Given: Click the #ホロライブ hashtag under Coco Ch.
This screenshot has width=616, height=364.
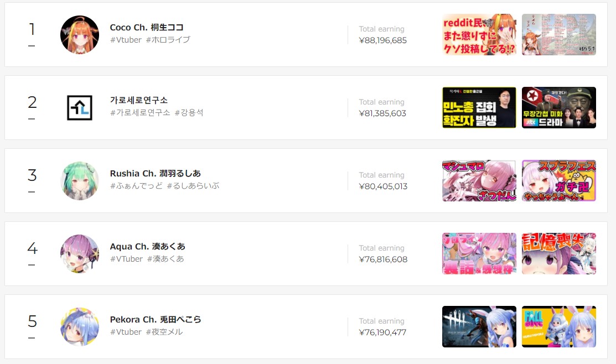Looking at the screenshot, I should click(x=168, y=40).
